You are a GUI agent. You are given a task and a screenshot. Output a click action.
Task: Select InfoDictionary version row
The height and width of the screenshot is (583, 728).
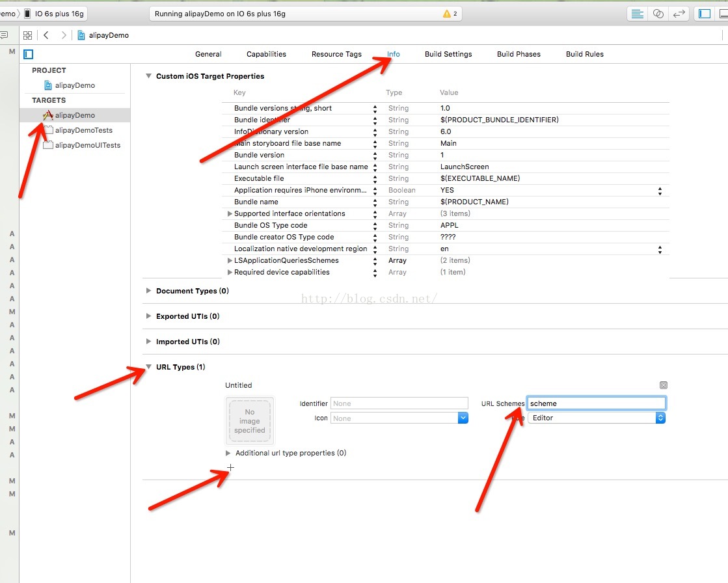point(446,132)
